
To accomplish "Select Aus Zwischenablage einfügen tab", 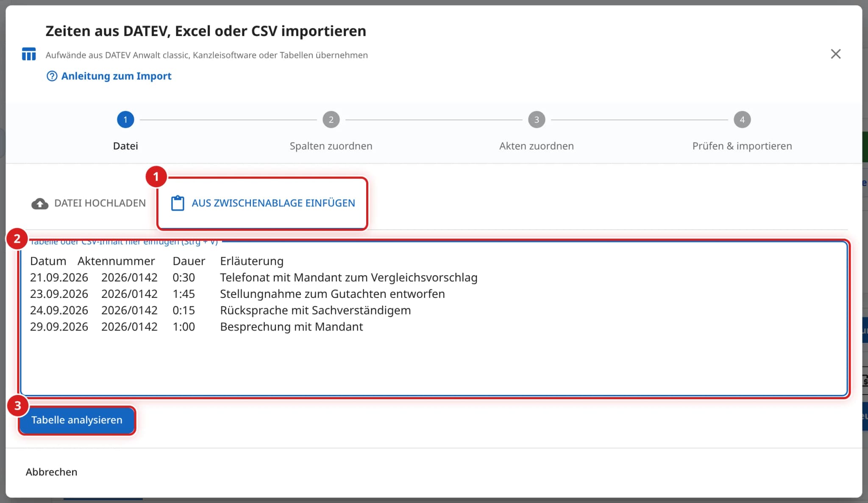I will coord(262,203).
